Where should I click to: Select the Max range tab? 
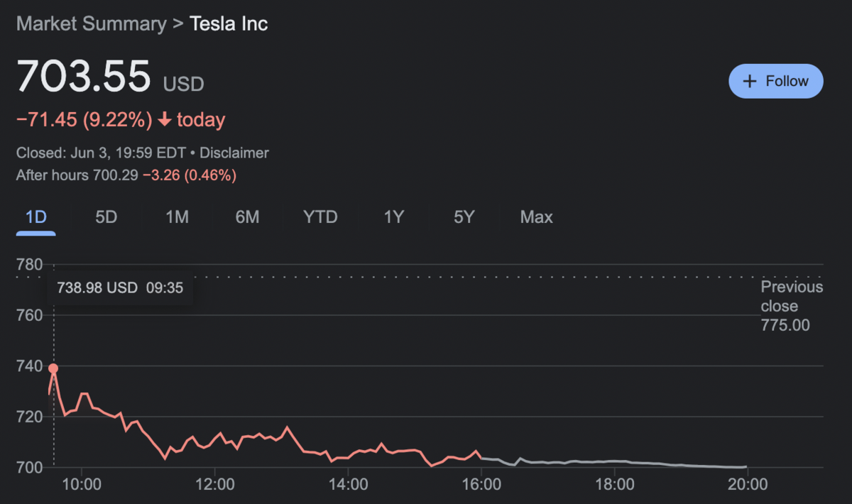[536, 217]
